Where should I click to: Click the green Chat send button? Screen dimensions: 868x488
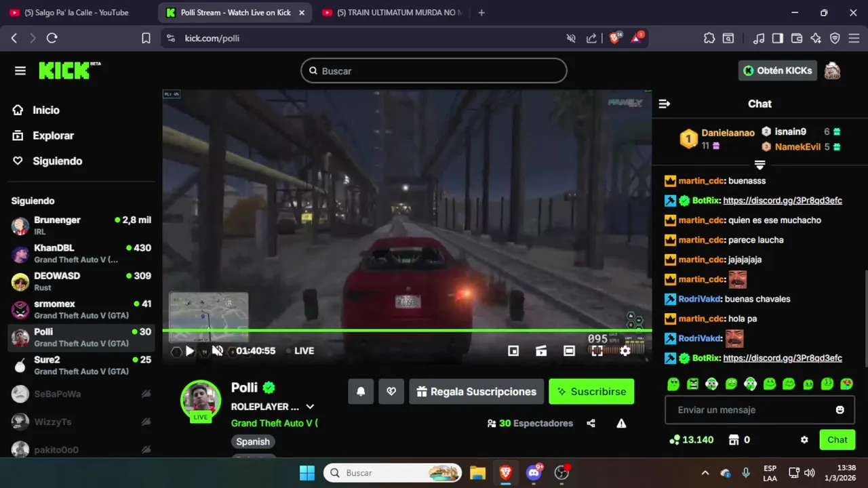(837, 440)
